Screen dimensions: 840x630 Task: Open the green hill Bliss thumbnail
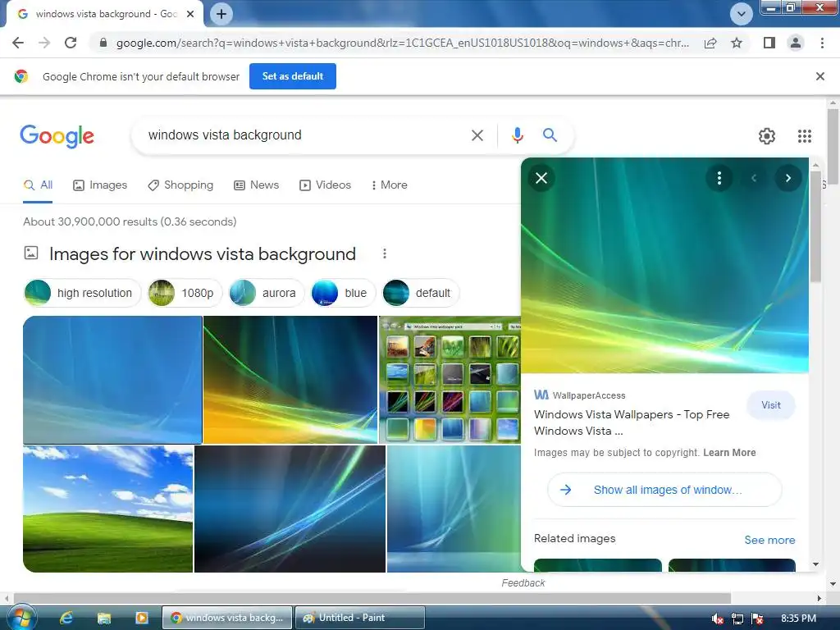[107, 509]
